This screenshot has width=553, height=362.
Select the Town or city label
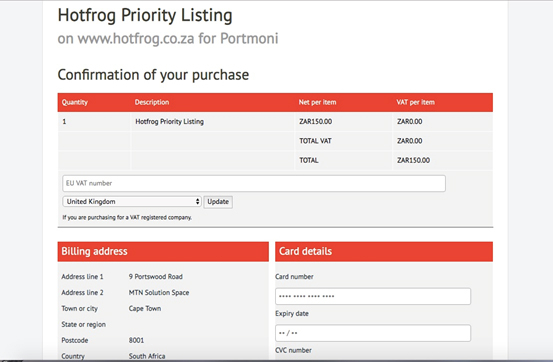[79, 309]
